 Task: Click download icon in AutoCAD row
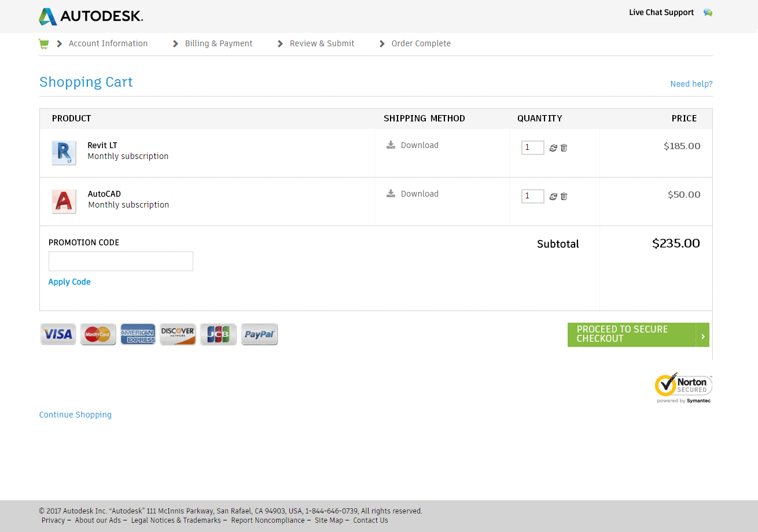coord(391,193)
